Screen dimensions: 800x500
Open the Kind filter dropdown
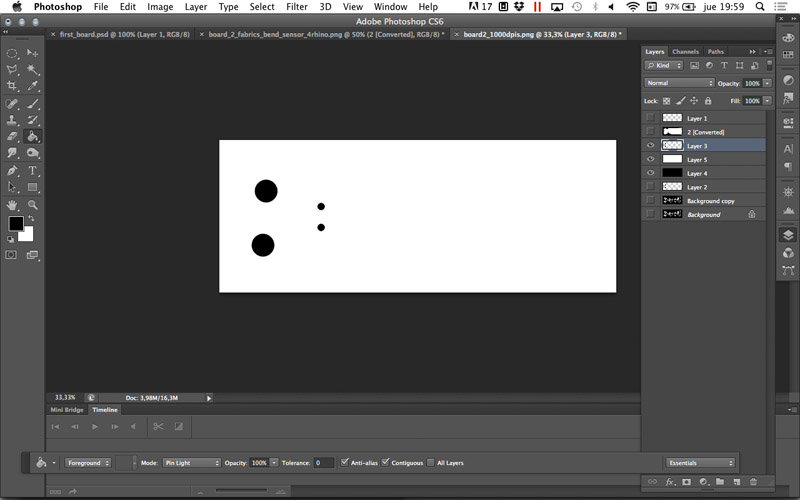pyautogui.click(x=663, y=65)
